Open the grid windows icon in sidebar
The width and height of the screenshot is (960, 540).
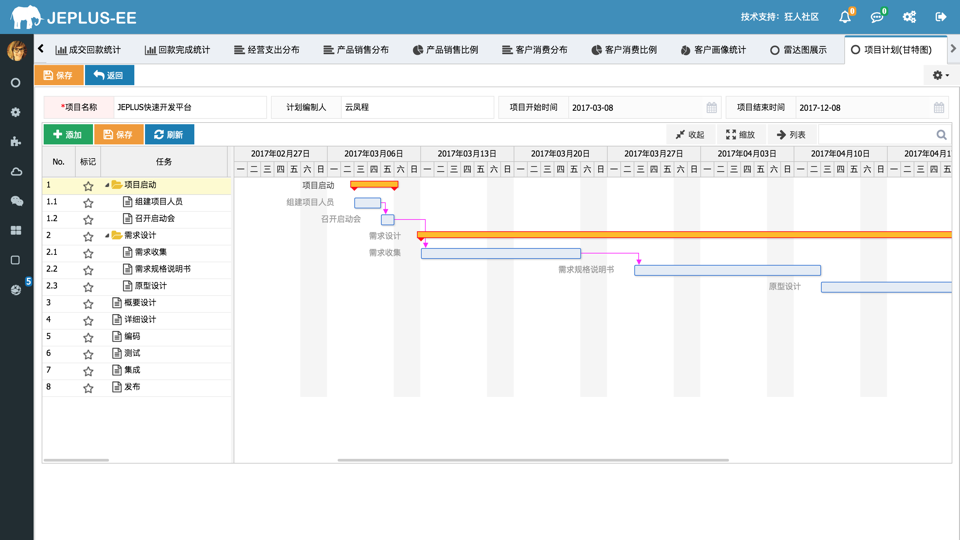16,230
